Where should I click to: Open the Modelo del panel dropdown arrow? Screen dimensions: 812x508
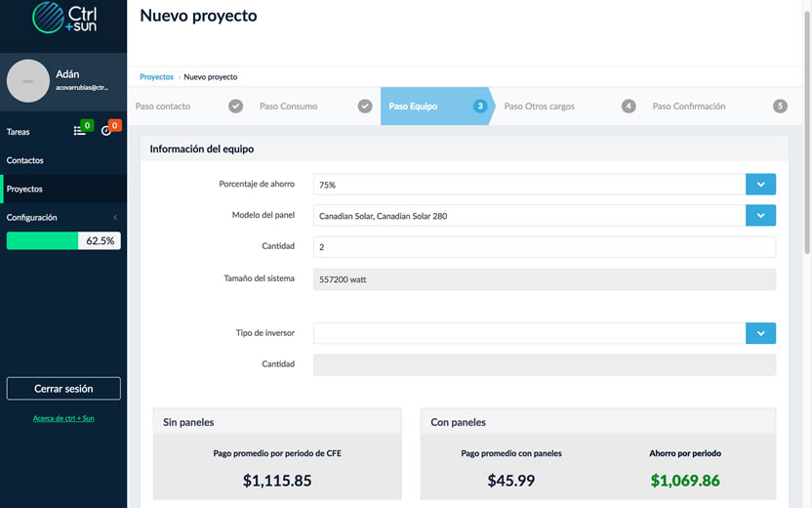pyautogui.click(x=760, y=216)
